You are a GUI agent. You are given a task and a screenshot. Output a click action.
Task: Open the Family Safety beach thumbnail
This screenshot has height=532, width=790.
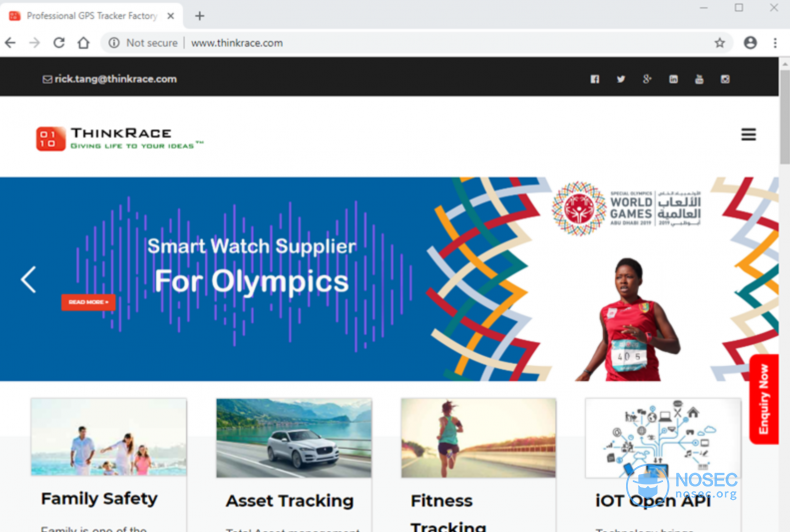[109, 437]
